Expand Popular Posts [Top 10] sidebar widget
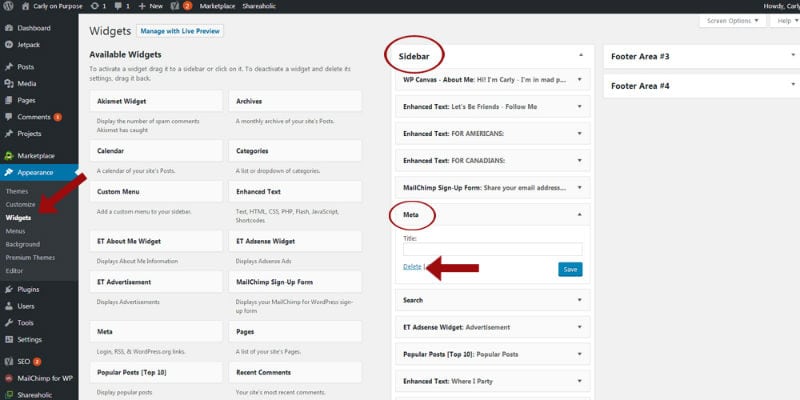 tap(580, 354)
